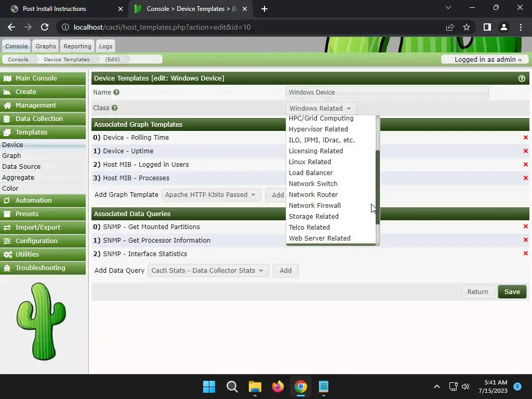Add the selected data query

[x=285, y=270]
